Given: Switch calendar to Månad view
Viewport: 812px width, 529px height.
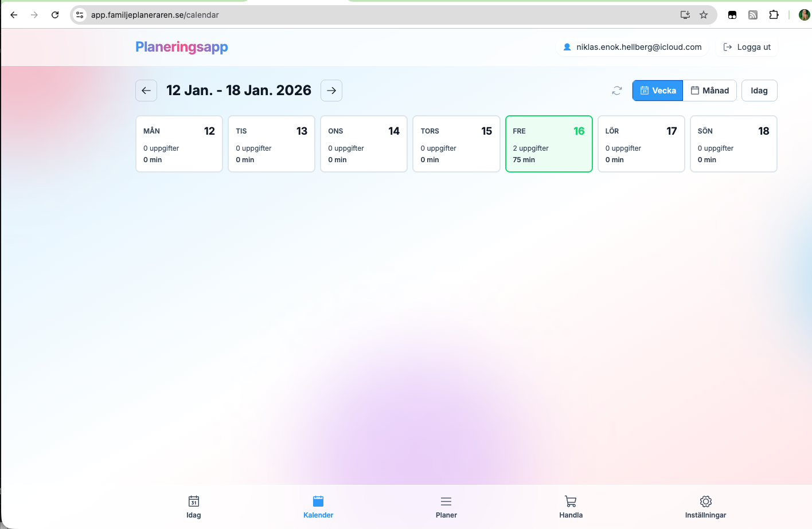Looking at the screenshot, I should coord(710,91).
